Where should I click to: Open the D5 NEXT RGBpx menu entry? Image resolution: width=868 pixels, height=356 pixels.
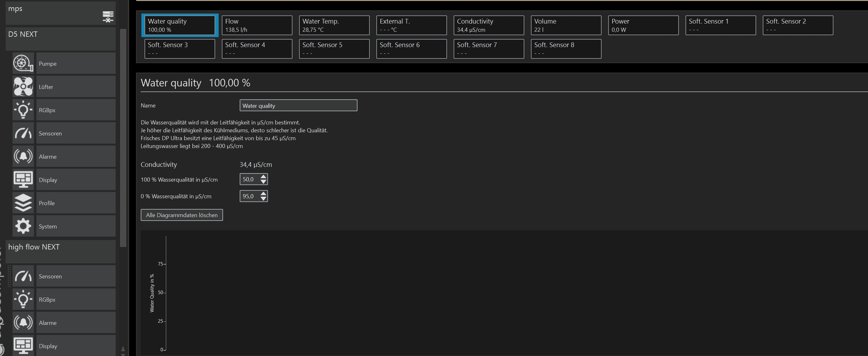(x=76, y=110)
